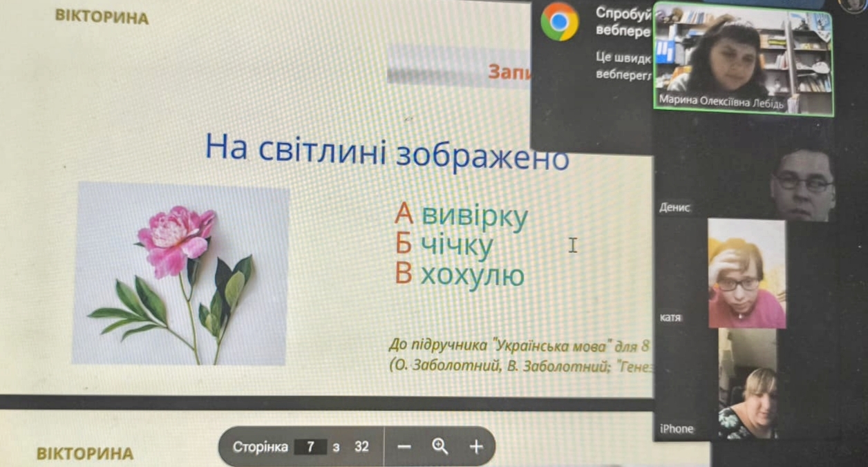Click the 'На світлині зображено' heading
The width and height of the screenshot is (868, 467).
tap(387, 151)
